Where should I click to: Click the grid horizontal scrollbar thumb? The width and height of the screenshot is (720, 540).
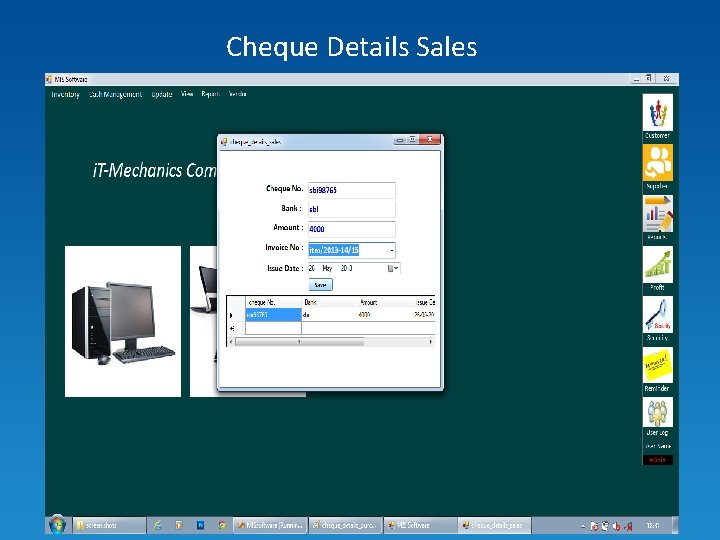[300, 342]
